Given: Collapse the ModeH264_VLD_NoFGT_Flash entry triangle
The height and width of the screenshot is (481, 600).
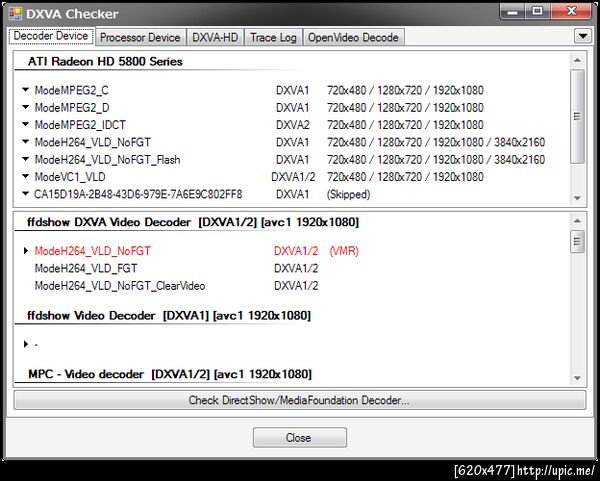Looking at the screenshot, I should click(x=25, y=159).
